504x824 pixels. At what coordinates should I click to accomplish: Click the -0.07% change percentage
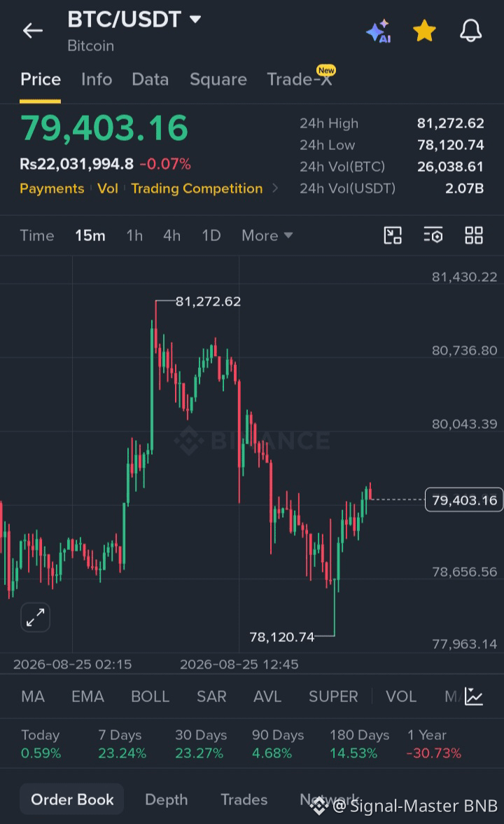[165, 164]
